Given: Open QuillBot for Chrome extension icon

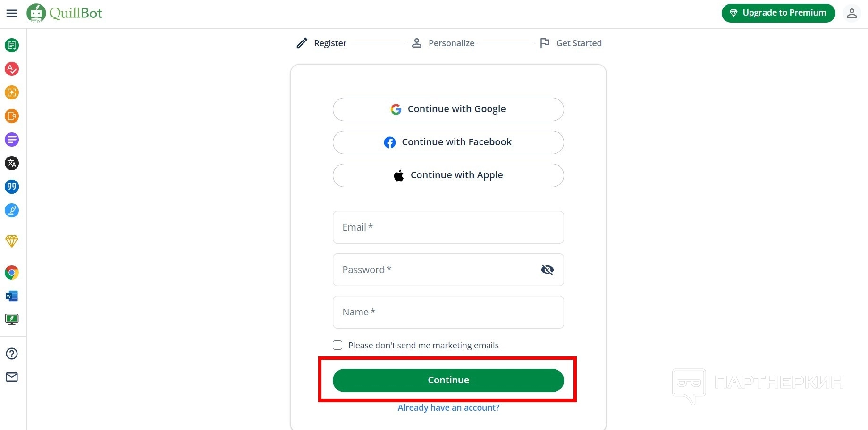Looking at the screenshot, I should click(12, 273).
